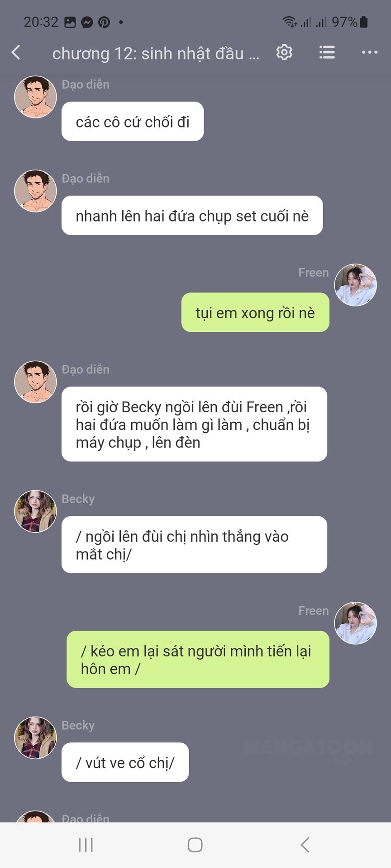The width and height of the screenshot is (391, 868).
Task: Tap the Android back navigation button
Action: (305, 844)
